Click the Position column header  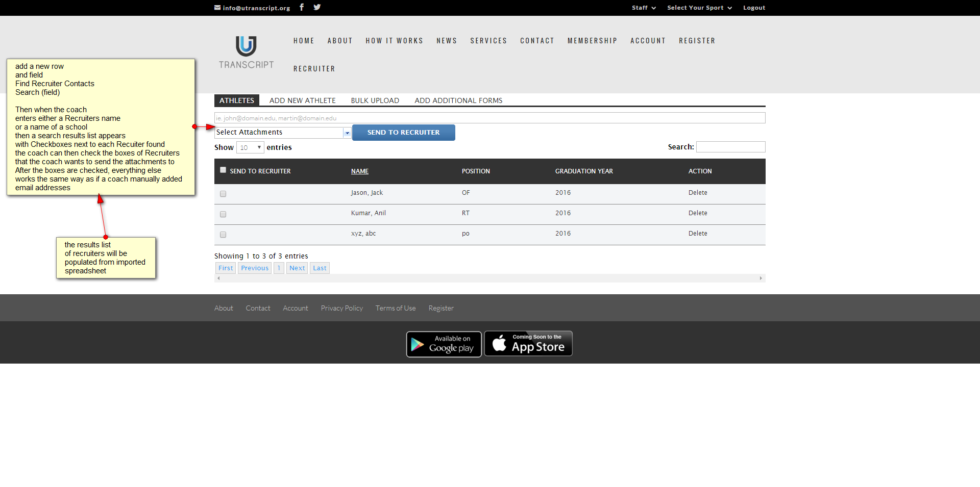pos(476,171)
